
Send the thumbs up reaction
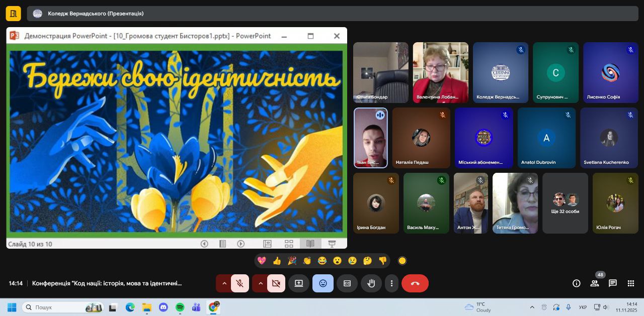[x=277, y=261]
